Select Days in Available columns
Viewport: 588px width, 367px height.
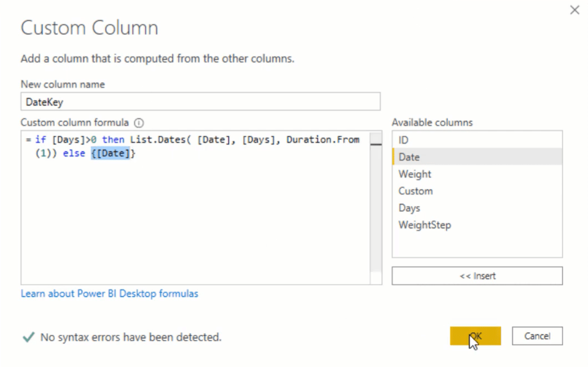click(x=477, y=208)
